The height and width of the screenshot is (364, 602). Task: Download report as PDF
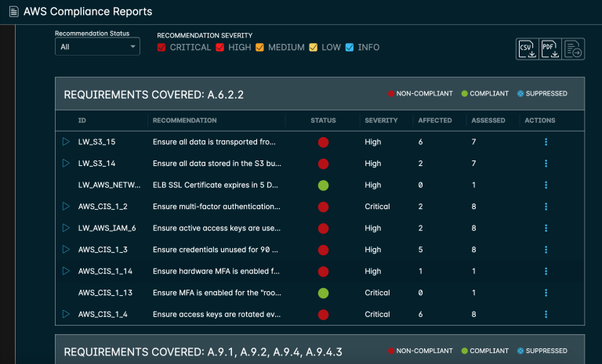click(549, 49)
